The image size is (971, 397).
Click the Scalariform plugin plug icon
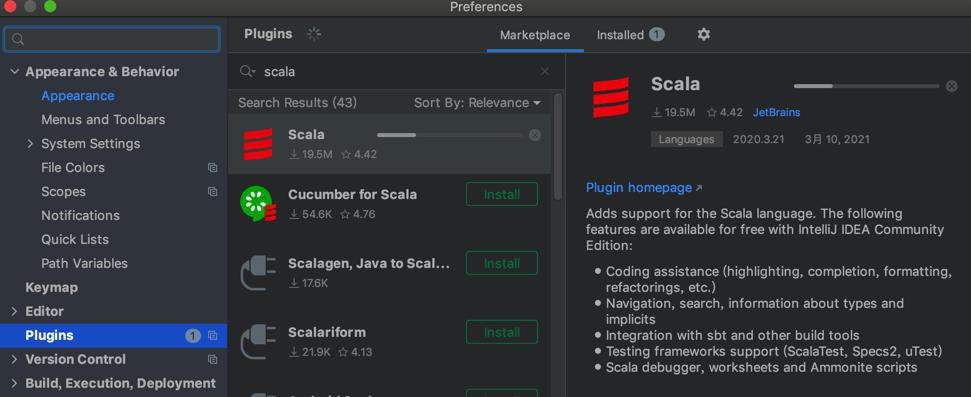pyautogui.click(x=258, y=342)
